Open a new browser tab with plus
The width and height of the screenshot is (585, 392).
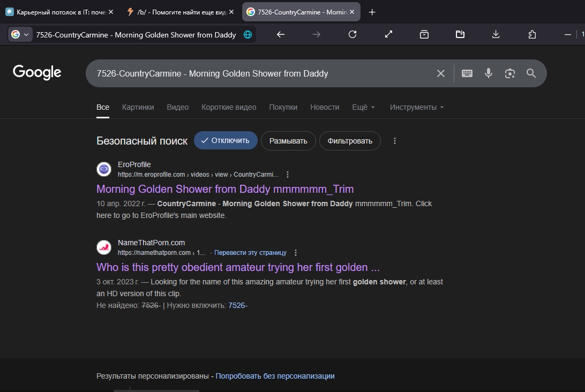click(372, 12)
